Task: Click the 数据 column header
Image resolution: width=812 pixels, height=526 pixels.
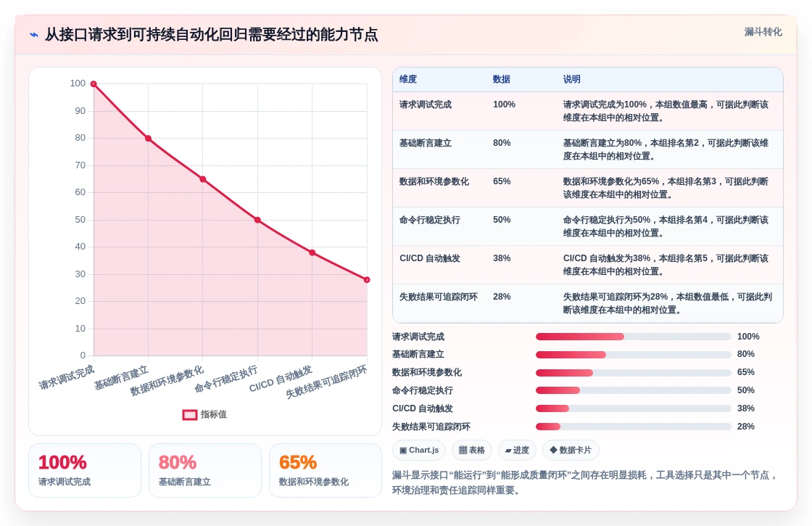Action: tap(501, 79)
